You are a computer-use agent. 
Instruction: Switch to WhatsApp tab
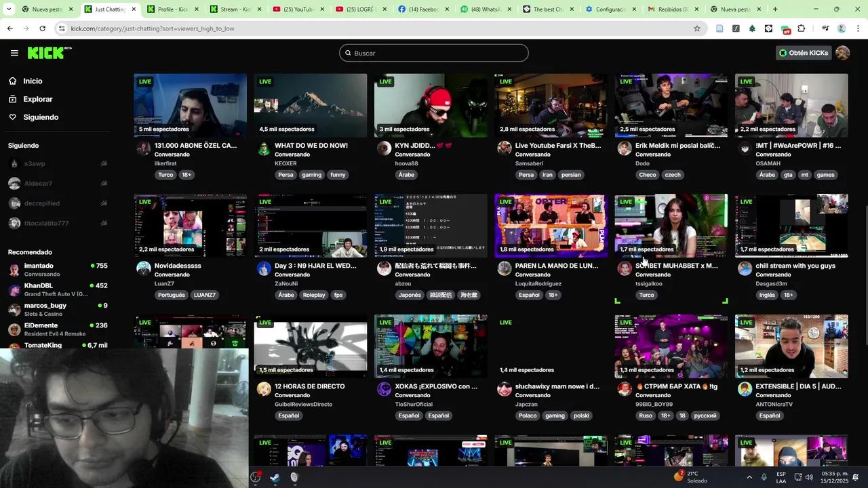(484, 9)
